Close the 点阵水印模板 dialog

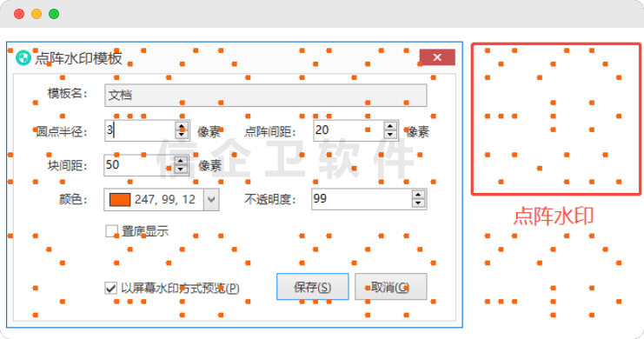(x=437, y=57)
